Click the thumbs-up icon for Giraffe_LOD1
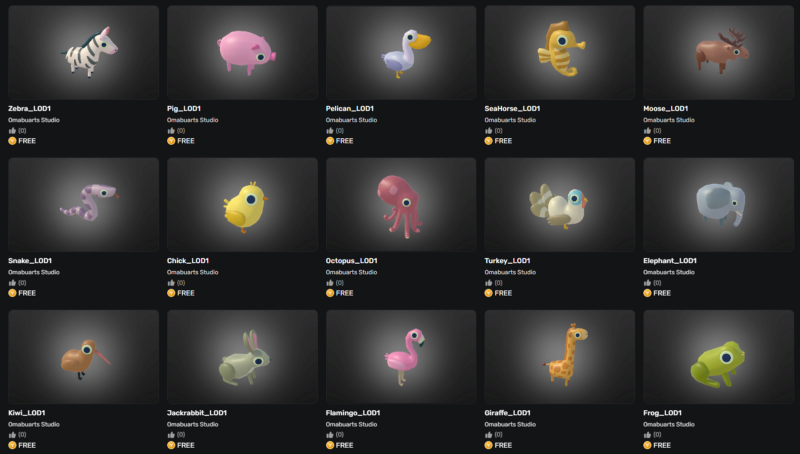 pyautogui.click(x=488, y=435)
